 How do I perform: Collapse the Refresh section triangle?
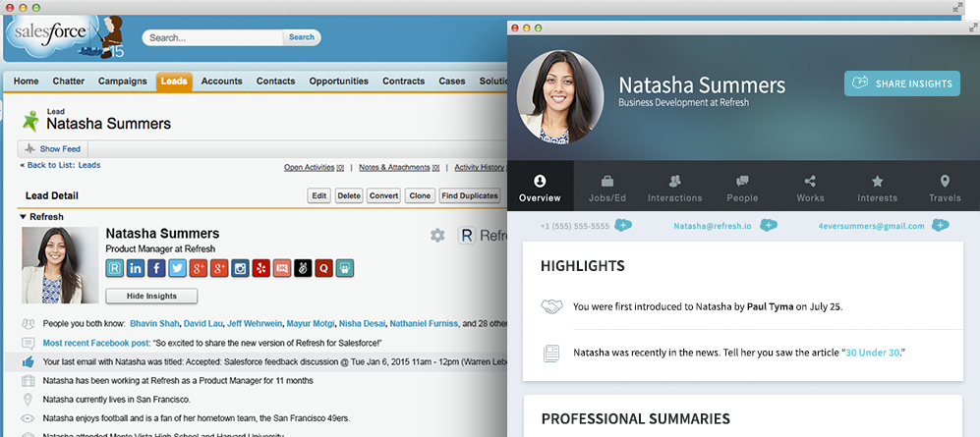(23, 217)
